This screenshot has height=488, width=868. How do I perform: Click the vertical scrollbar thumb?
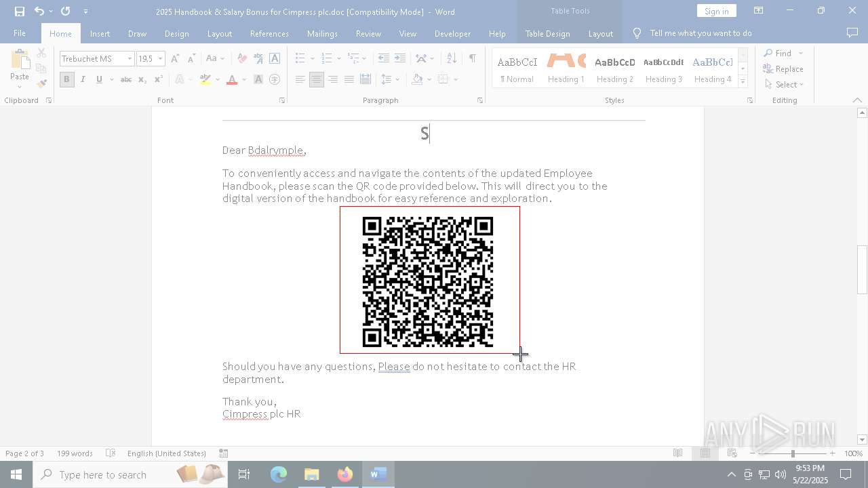click(x=862, y=269)
